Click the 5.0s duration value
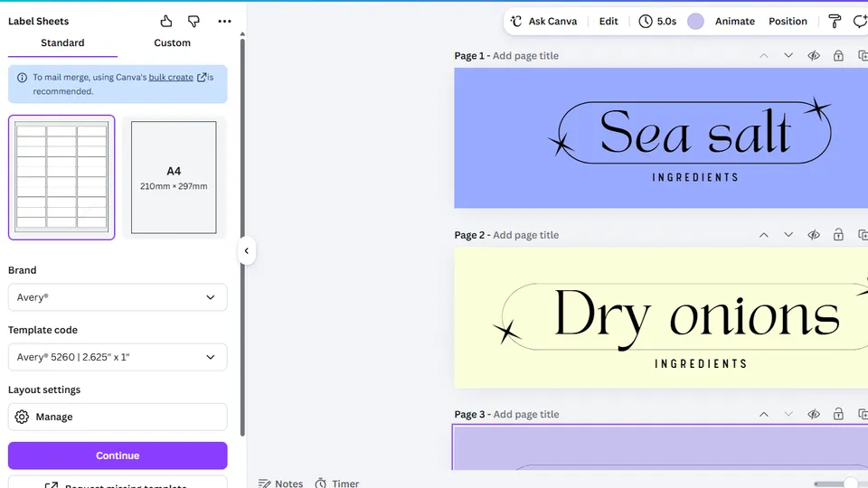The image size is (868, 488). click(666, 21)
